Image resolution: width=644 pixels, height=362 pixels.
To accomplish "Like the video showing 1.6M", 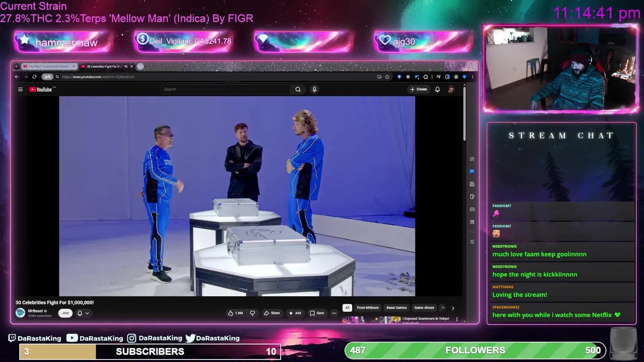I will coord(235,313).
